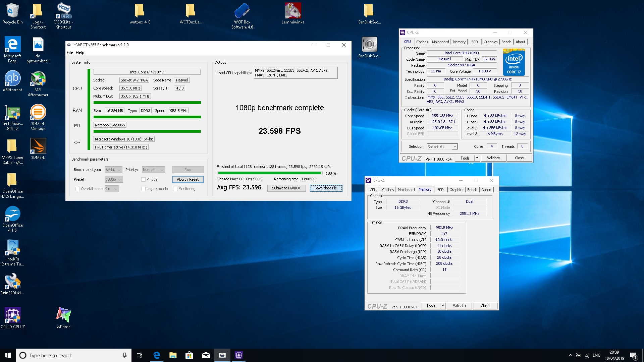Open the qBittorrent desktop icon
644x362 pixels.
pyautogui.click(x=12, y=81)
